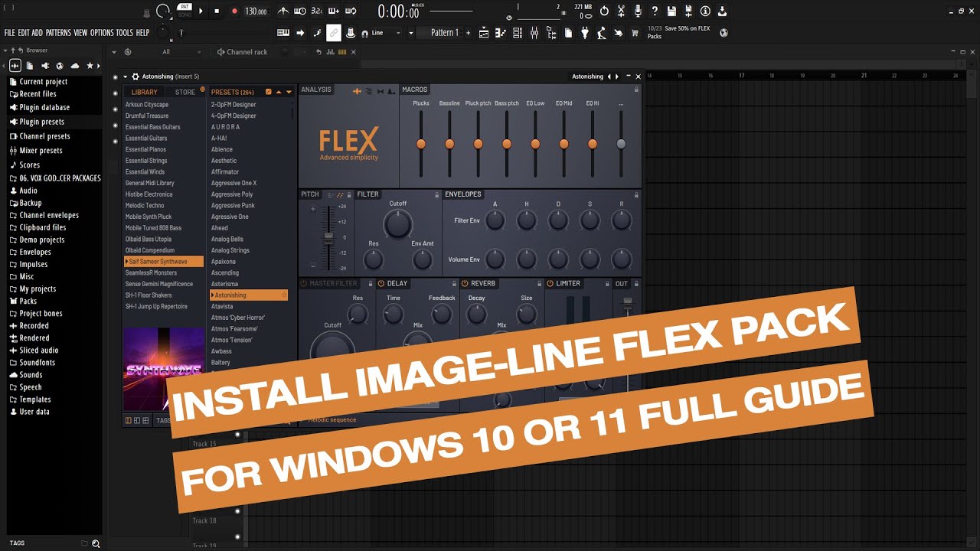Toggle favorite star on Astonishing preset
Screen dimensions: 980x551
point(284,295)
